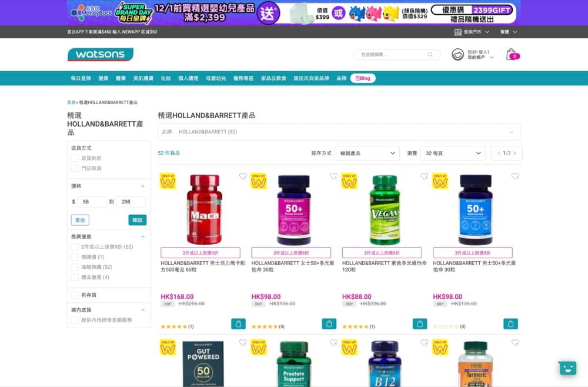588x387 pixels.
Task: Click the 確認 price confirm button
Action: point(137,220)
